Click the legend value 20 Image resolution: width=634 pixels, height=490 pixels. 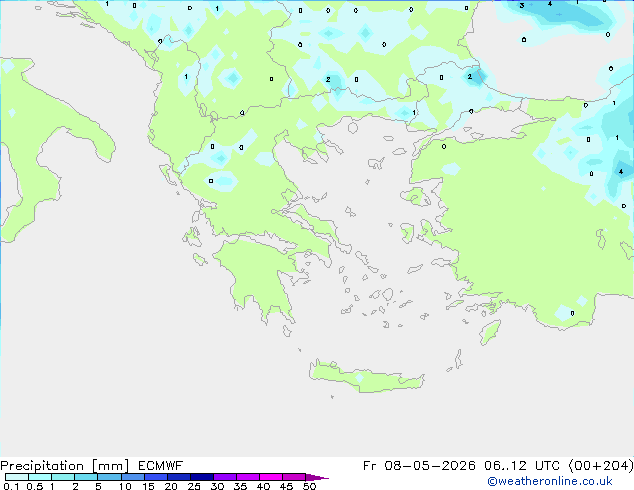pyautogui.click(x=171, y=486)
